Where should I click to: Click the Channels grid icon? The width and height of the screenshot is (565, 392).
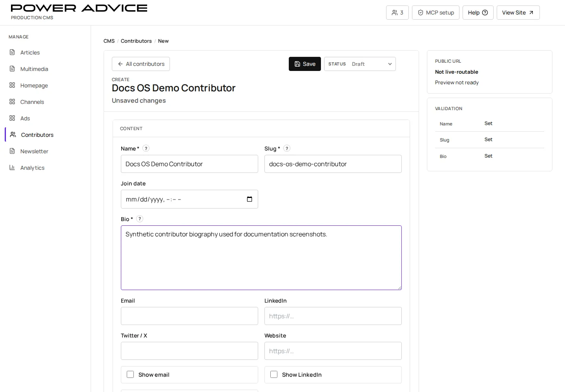(12, 102)
